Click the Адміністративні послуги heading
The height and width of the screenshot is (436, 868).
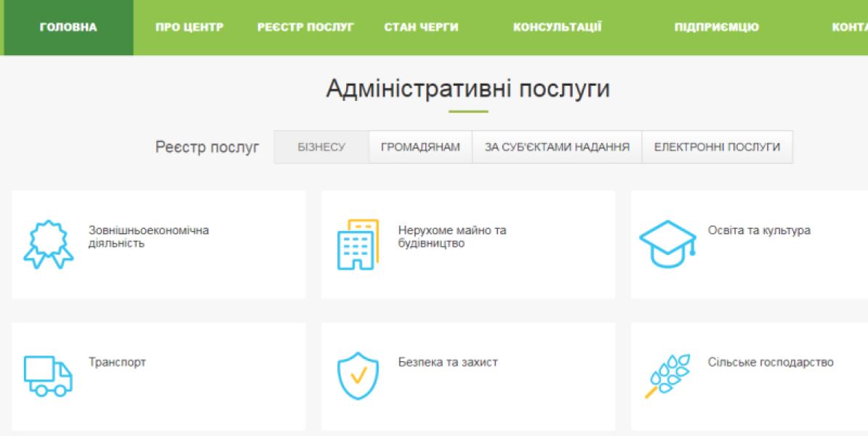(468, 89)
